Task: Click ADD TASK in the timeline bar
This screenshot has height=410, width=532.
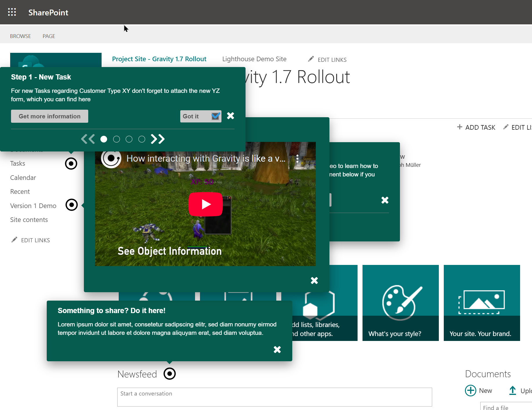Action: coord(480,127)
